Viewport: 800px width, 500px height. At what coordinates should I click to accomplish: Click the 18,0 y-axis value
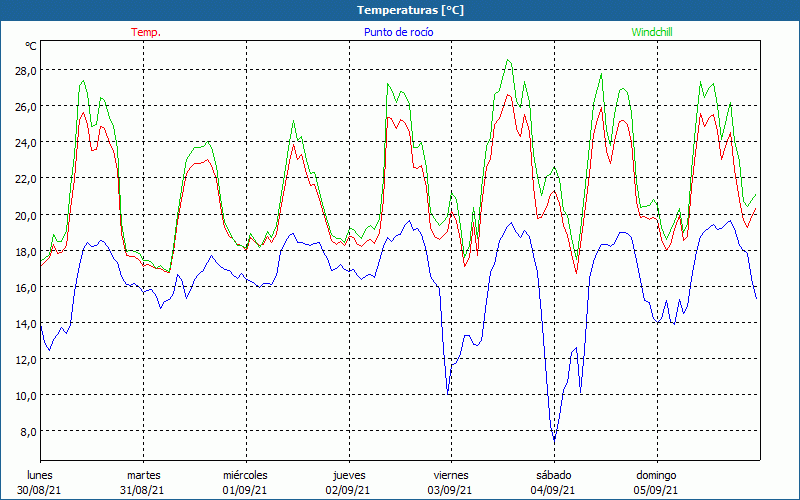pos(26,251)
